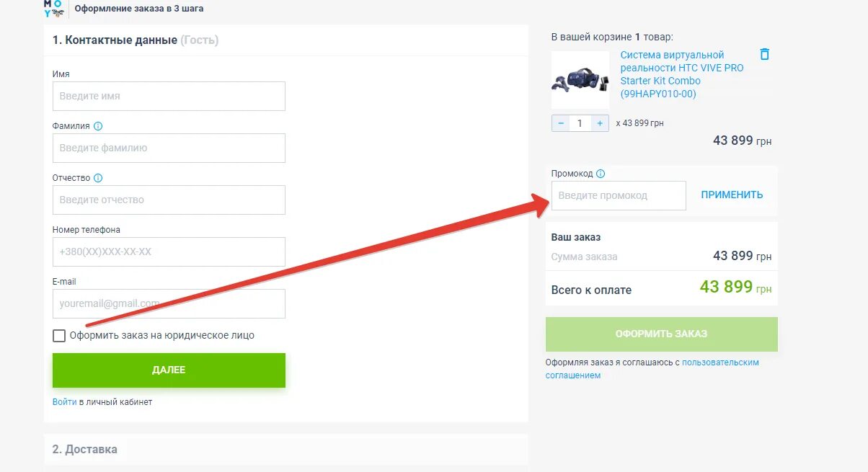Click the info icon next to Отчество

(x=98, y=178)
